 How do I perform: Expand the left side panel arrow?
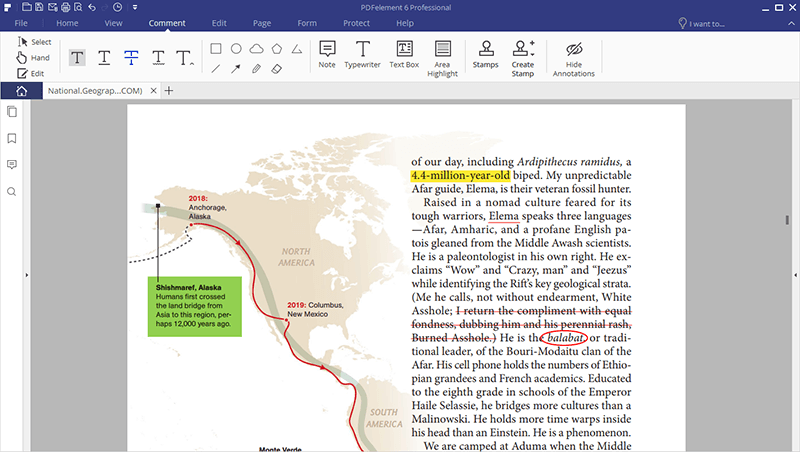pyautogui.click(x=27, y=275)
